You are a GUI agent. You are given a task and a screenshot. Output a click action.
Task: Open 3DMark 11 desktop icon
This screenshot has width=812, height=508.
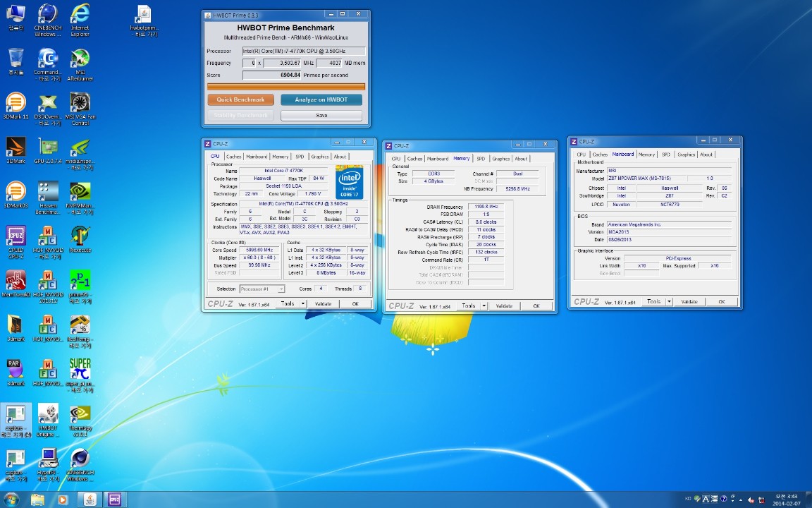coord(16,107)
